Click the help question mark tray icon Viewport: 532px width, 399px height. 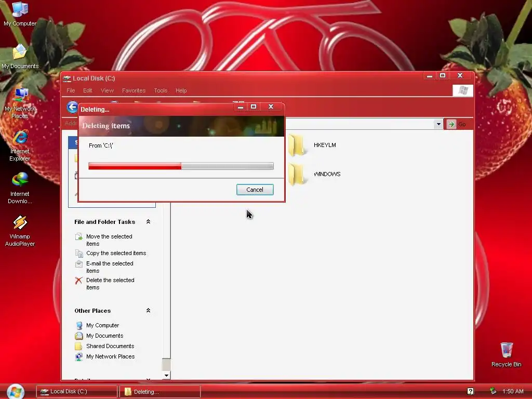tap(470, 391)
